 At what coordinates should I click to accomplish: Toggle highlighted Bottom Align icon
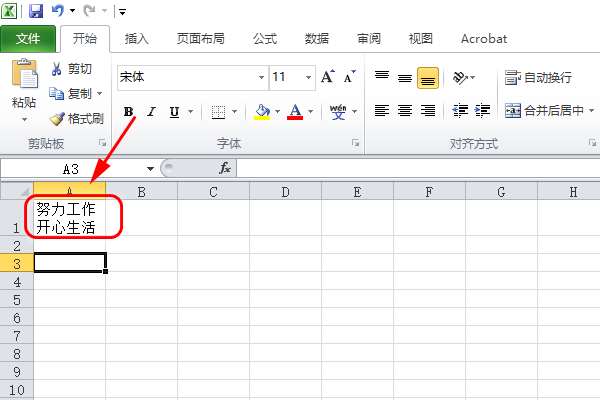pyautogui.click(x=428, y=78)
